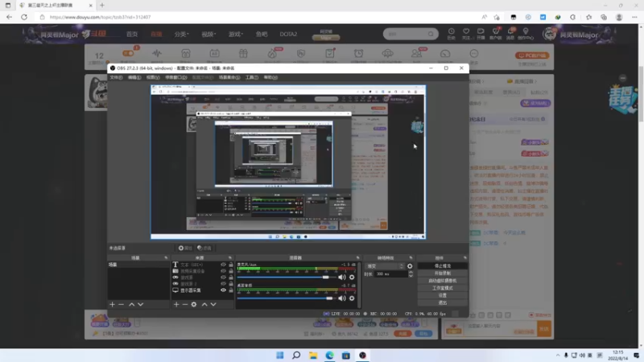
Task: Open the 麦克风/Aux audio settings gear
Action: click(x=352, y=277)
